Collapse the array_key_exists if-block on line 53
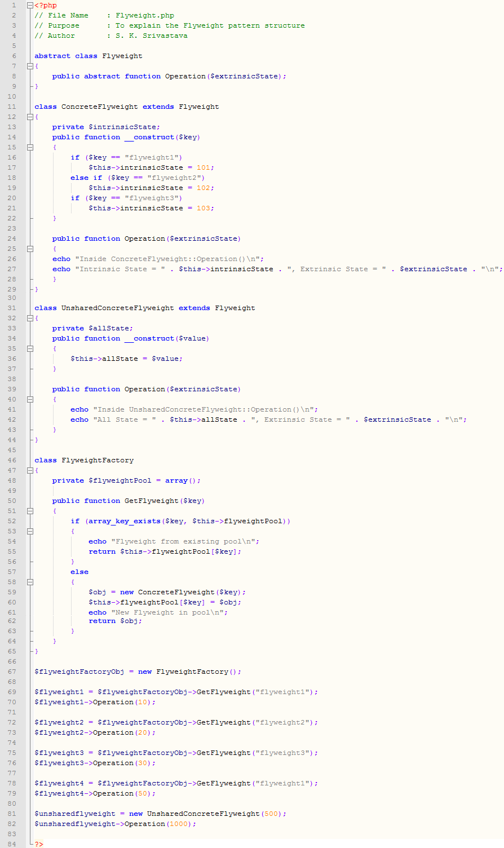The image size is (504, 848). (30, 531)
